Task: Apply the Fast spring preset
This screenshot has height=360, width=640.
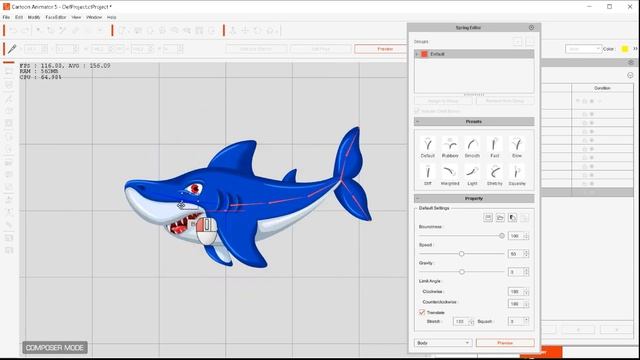Action: 495,147
